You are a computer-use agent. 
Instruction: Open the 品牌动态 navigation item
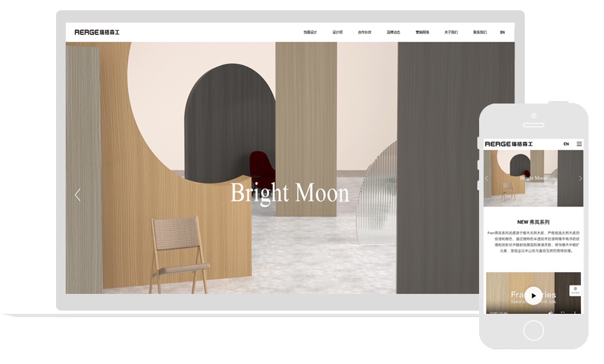[393, 32]
